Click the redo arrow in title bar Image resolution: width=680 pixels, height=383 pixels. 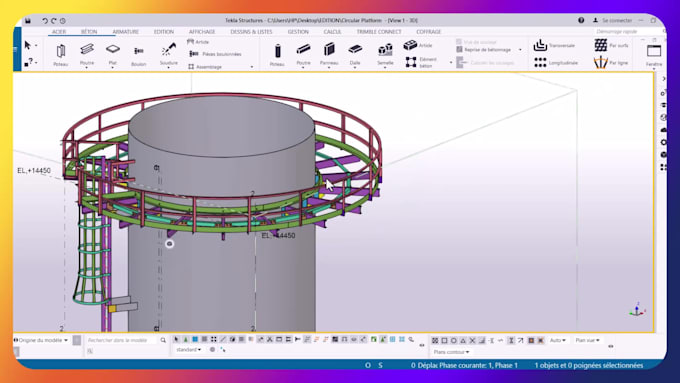pyautogui.click(x=54, y=20)
